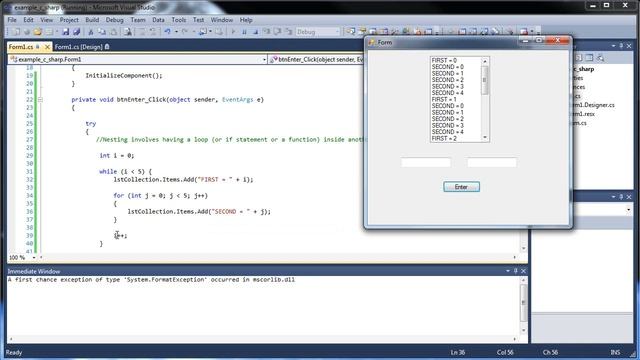Click the 'int i = 0;' code line
Image resolution: width=640 pixels, height=360 pixels.
click(117, 156)
